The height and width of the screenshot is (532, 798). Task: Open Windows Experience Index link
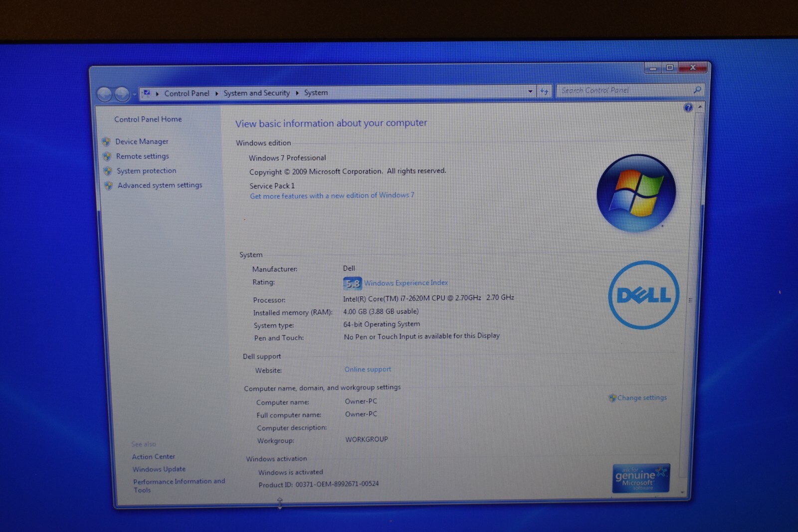(x=405, y=283)
